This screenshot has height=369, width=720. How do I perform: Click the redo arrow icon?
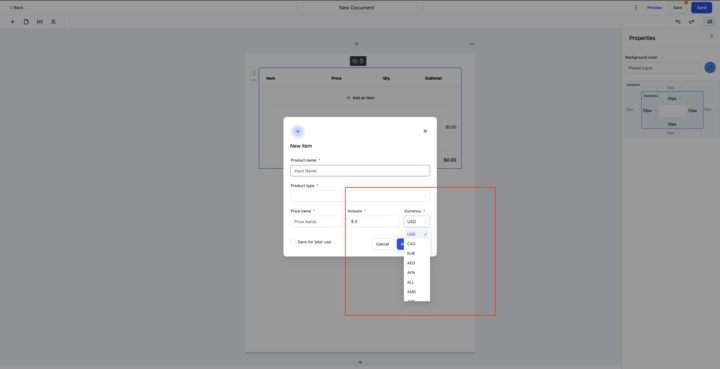pyautogui.click(x=691, y=22)
